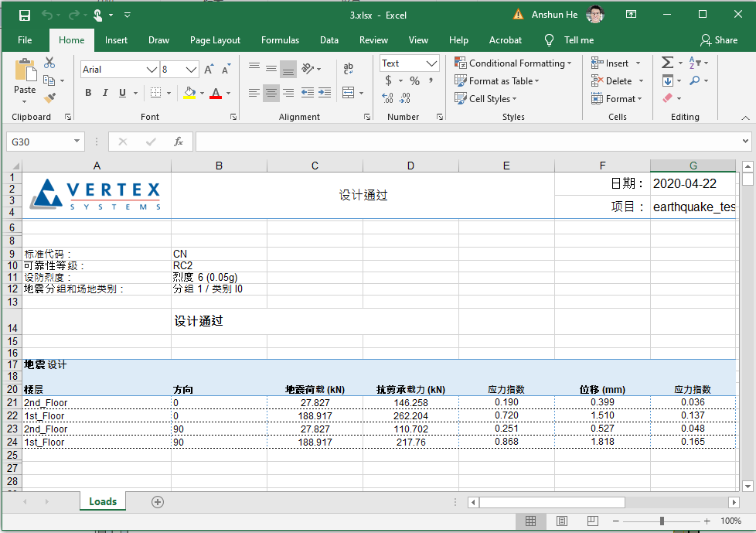
Task: Apply the yellow fill color bucket
Action: click(189, 93)
